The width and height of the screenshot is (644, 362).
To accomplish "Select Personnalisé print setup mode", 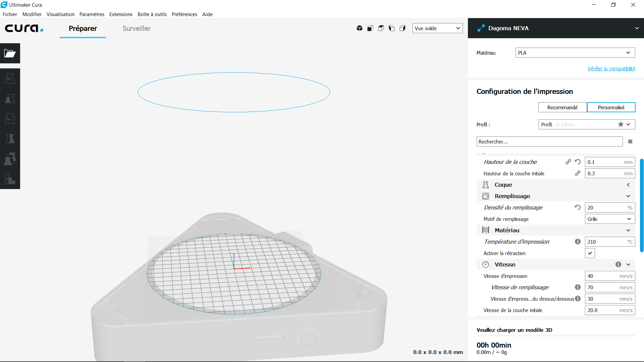I will [x=611, y=107].
